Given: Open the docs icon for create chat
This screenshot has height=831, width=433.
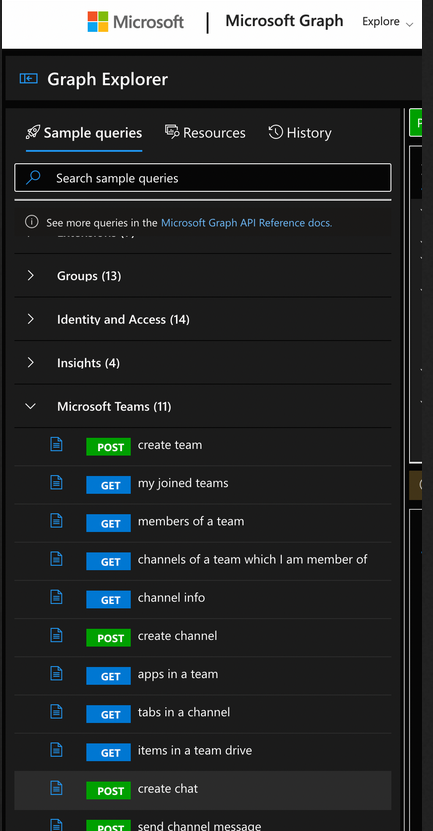Looking at the screenshot, I should coord(56,788).
